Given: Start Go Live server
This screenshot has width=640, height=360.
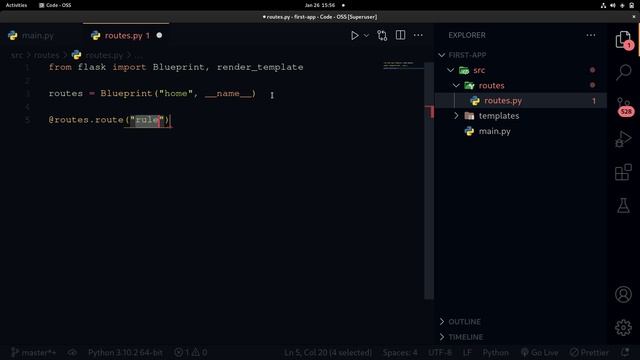Looking at the screenshot, I should click(540, 352).
